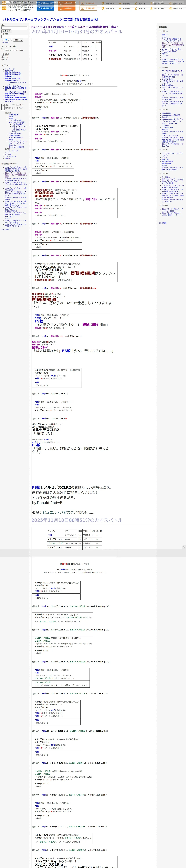Open Discordサーバー(Donald-2nd様管理) link
Image resolution: width=186 pixels, height=868 pixels.
(16, 146)
